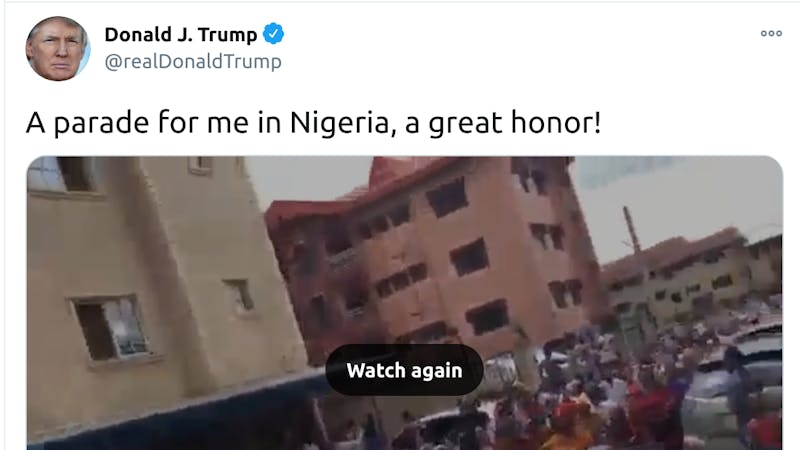This screenshot has width=800, height=450.
Task: Click the large lower window on beige building
Action: coord(111,329)
